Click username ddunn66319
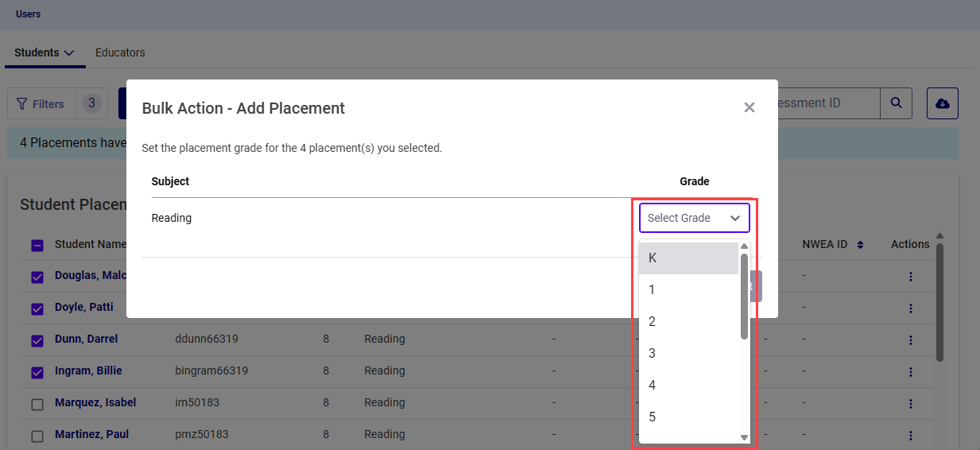Viewport: 980px width, 450px height. (207, 339)
